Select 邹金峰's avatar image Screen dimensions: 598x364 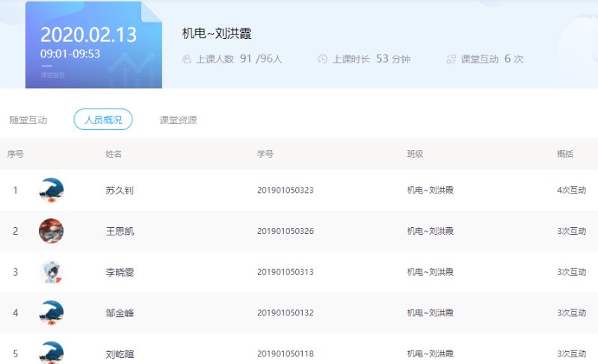pos(51,313)
